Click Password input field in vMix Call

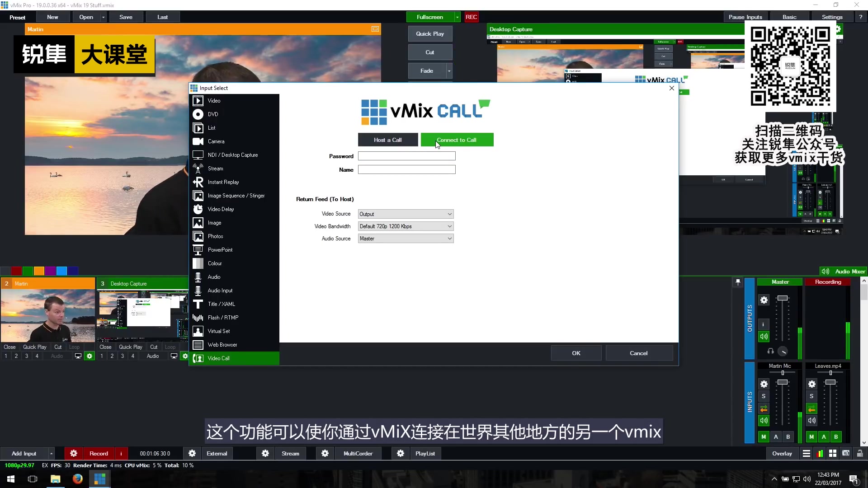(406, 155)
